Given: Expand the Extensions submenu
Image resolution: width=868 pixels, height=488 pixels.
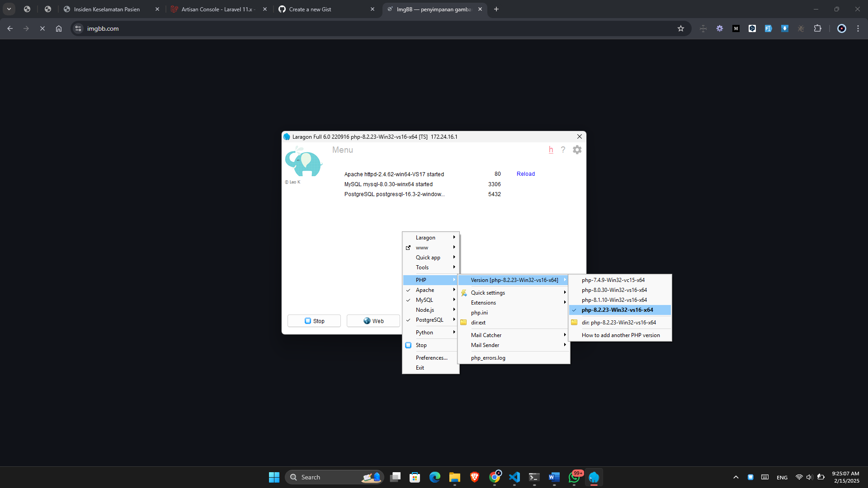Looking at the screenshot, I should pos(514,303).
